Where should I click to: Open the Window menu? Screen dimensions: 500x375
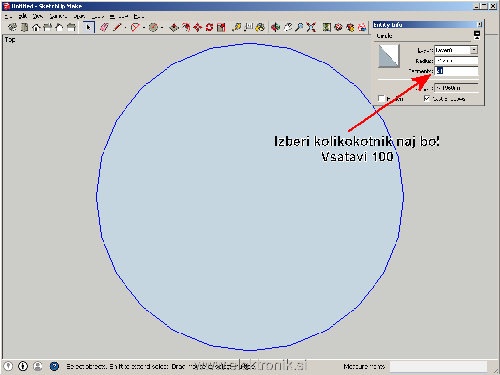point(119,16)
